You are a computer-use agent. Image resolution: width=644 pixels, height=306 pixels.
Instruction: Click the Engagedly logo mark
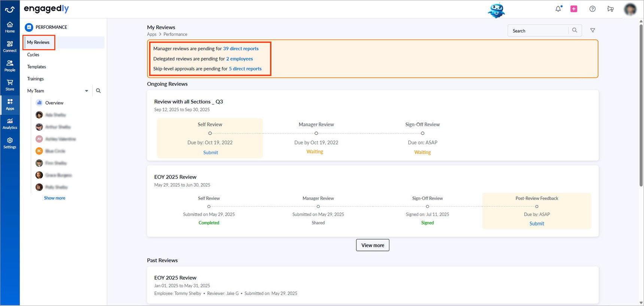point(10,9)
